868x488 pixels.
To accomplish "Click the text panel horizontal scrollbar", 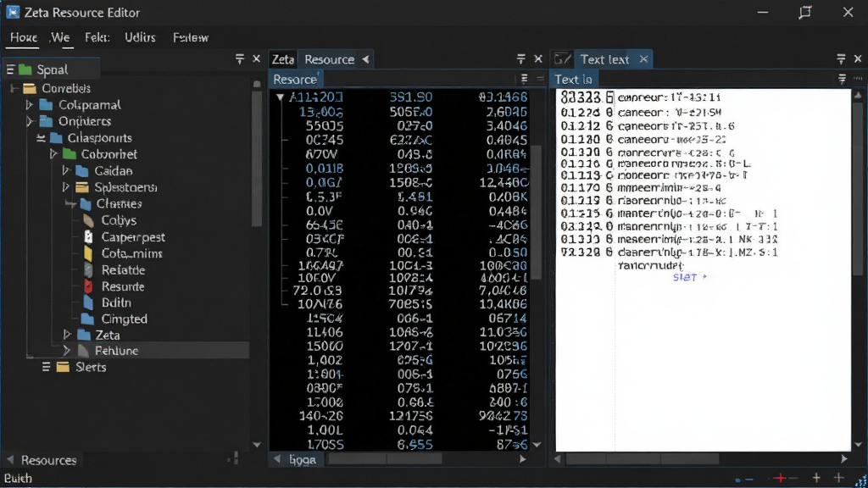I will click(x=643, y=459).
